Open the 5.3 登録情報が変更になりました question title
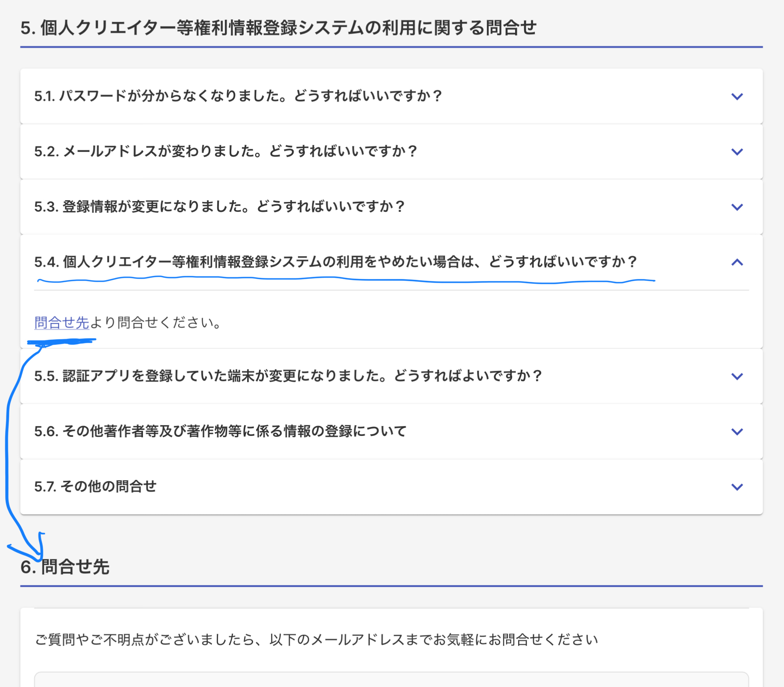Viewport: 784px width, 687px height. [219, 207]
